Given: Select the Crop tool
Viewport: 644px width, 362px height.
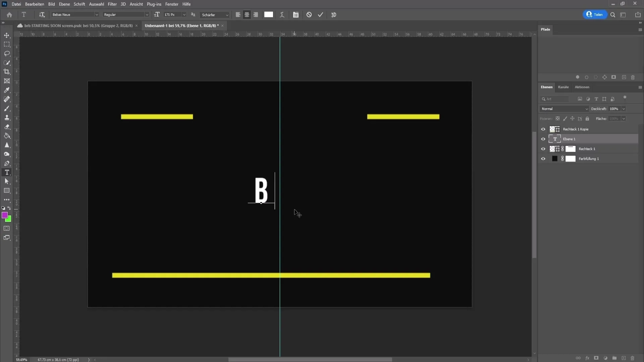Looking at the screenshot, I should pos(7,72).
